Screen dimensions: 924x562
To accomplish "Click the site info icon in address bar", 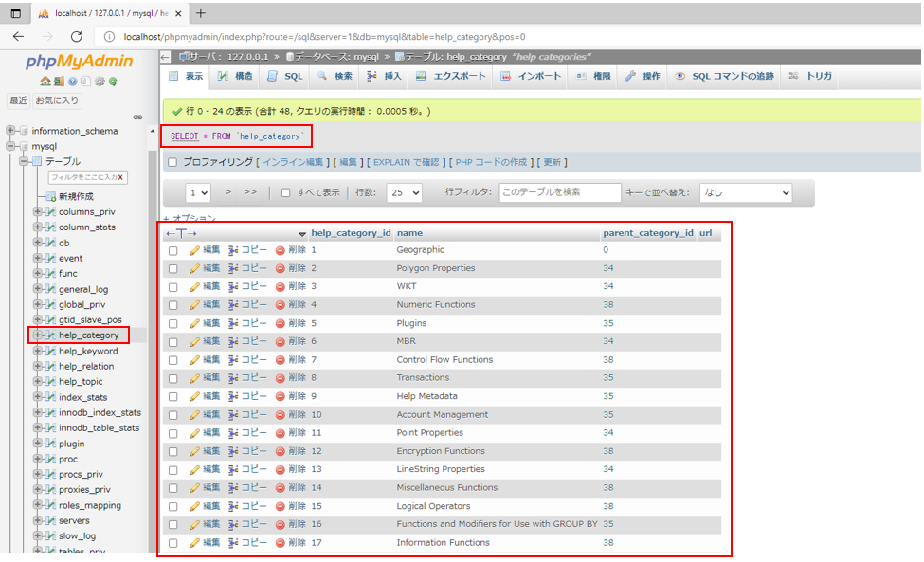I will (x=110, y=37).
